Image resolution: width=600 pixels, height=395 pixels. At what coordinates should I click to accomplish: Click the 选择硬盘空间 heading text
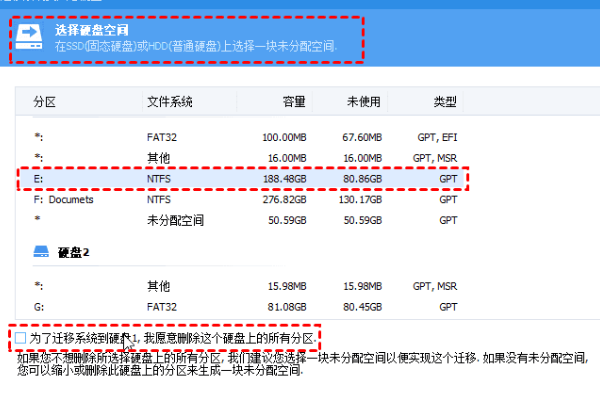coord(91,30)
